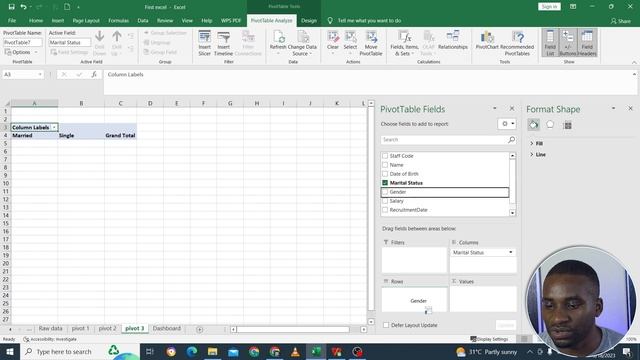Open the Raw data sheet tab
640x360 pixels.
point(51,329)
